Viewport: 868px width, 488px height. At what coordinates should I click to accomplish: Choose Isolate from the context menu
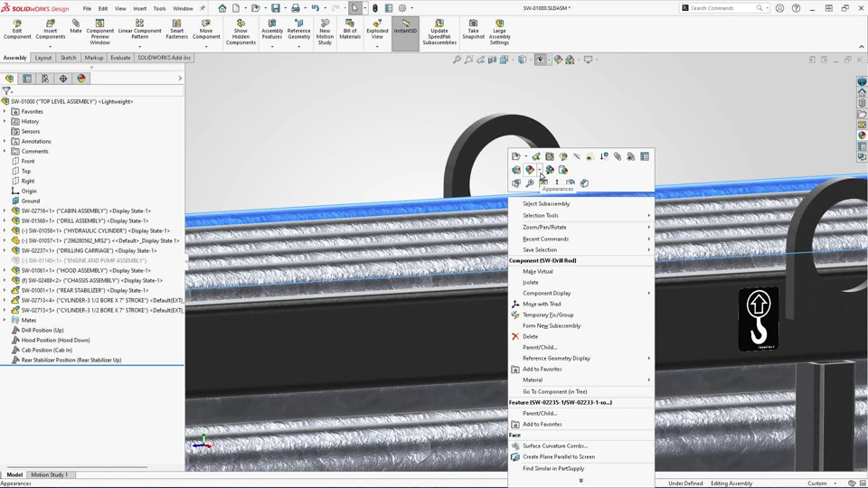click(x=531, y=282)
